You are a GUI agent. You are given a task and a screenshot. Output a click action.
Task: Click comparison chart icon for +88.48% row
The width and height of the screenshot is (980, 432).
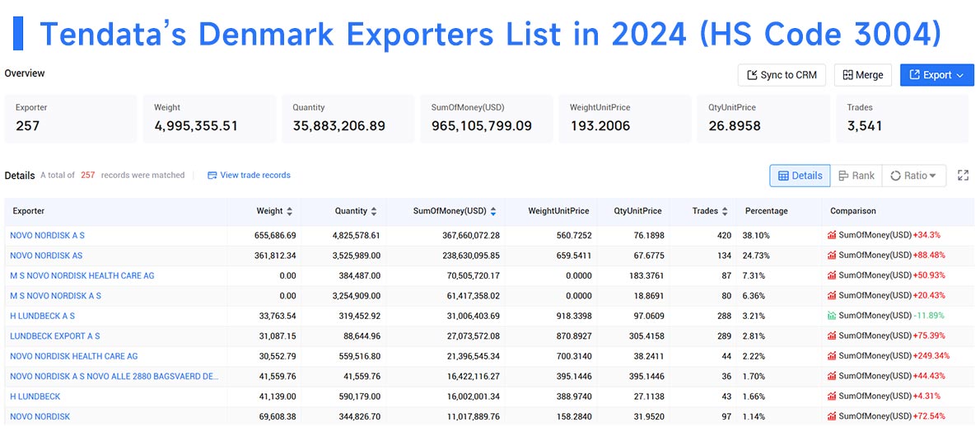click(832, 256)
